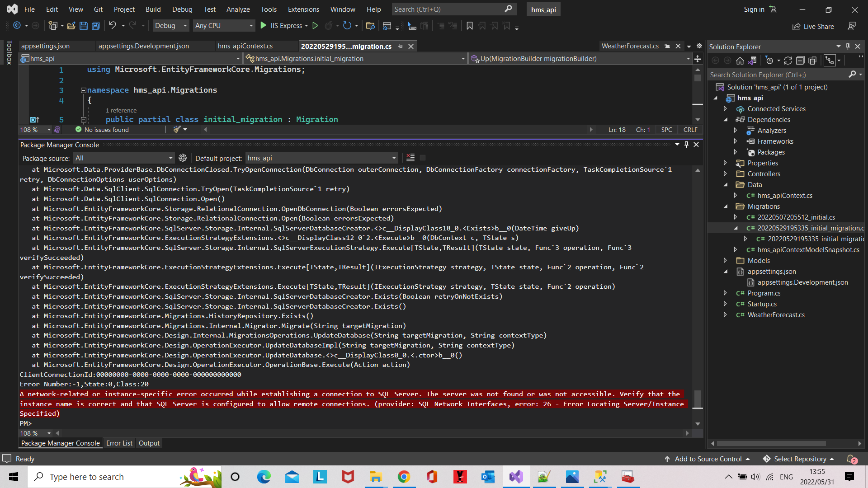Toggle Auto Hide on Solution Explorer
The height and width of the screenshot is (488, 868).
(x=848, y=46)
